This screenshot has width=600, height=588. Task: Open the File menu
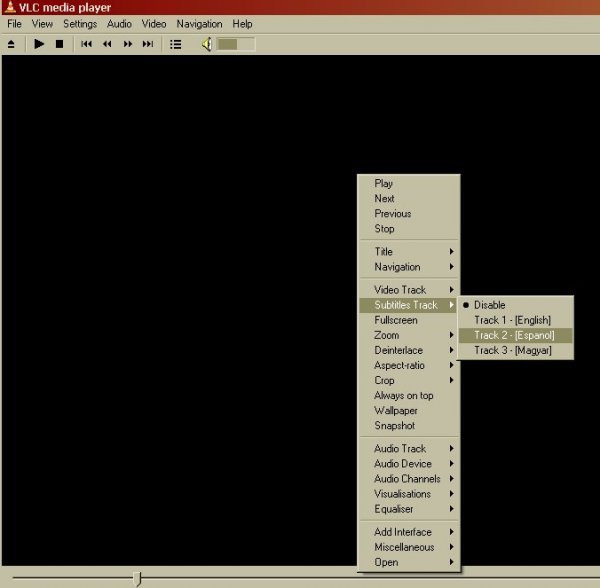pos(14,24)
